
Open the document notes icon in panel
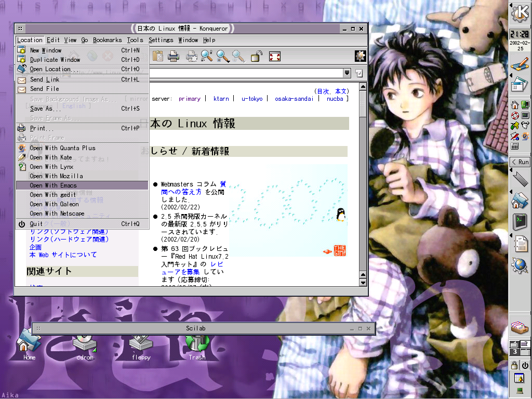[521, 244]
